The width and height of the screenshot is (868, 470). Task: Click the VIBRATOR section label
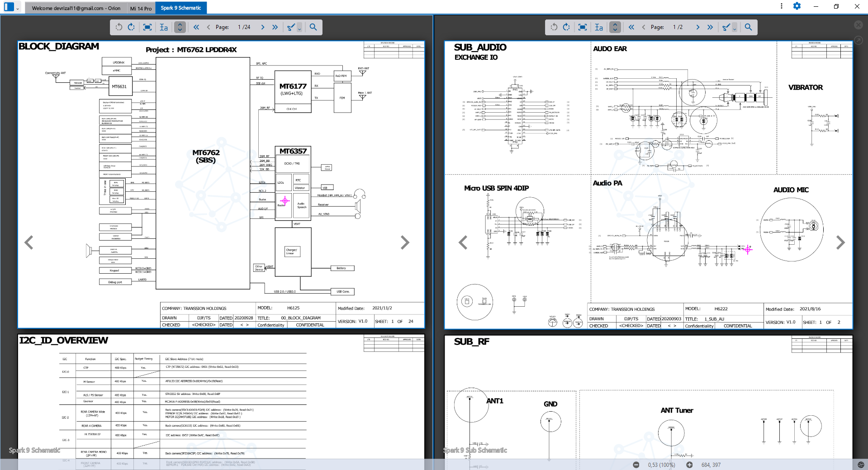pos(806,87)
